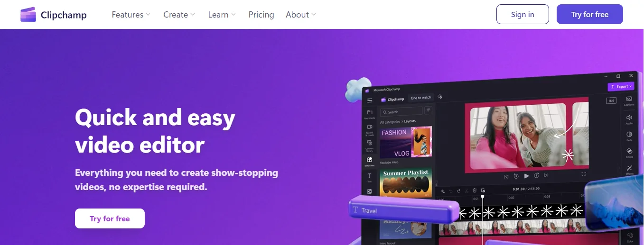Select the Text tool icon
This screenshot has height=245, width=644.
pyautogui.click(x=370, y=176)
